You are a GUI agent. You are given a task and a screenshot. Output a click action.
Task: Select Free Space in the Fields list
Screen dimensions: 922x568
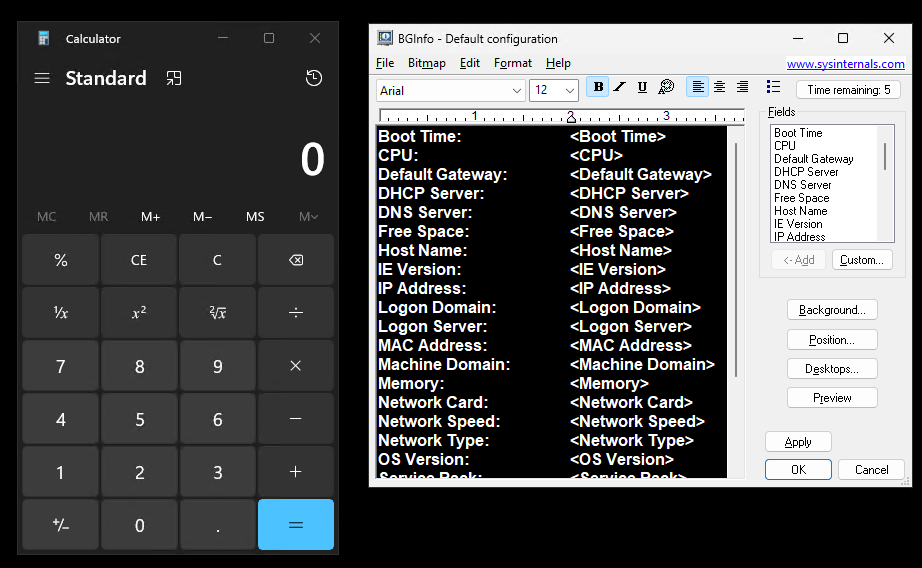pos(801,198)
